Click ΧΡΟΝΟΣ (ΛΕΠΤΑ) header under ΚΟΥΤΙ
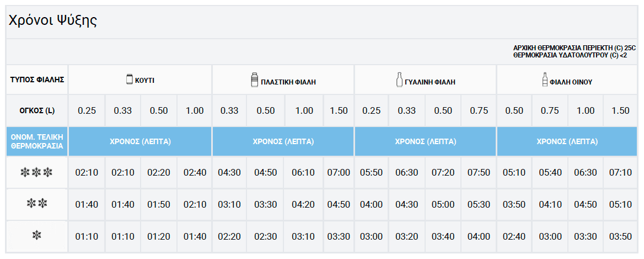This screenshot has width=644, height=259. 140,142
